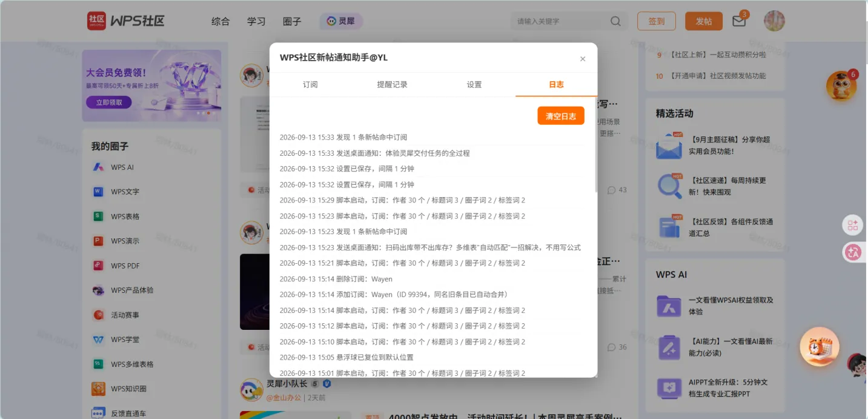
Task: Open the 学习 nav item
Action: click(x=256, y=21)
